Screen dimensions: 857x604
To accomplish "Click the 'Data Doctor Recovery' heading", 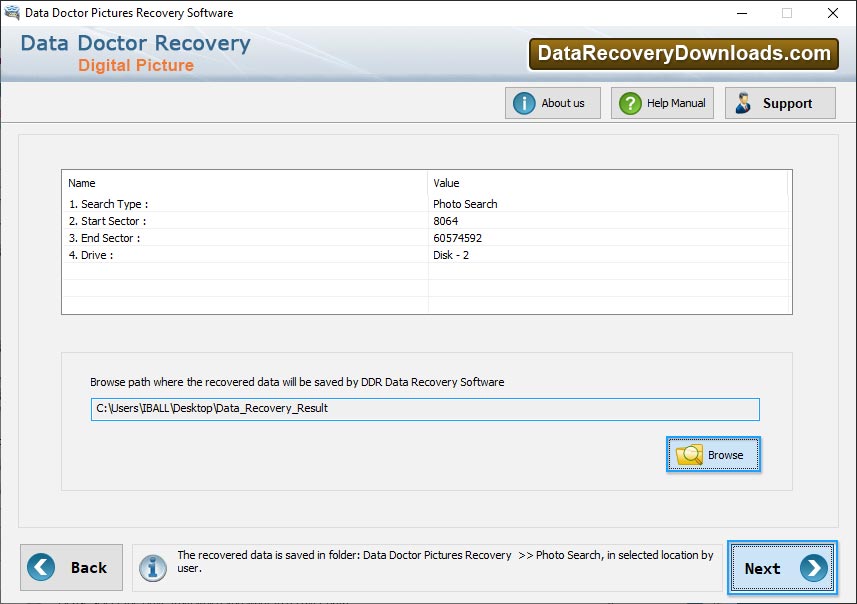I will click(136, 43).
